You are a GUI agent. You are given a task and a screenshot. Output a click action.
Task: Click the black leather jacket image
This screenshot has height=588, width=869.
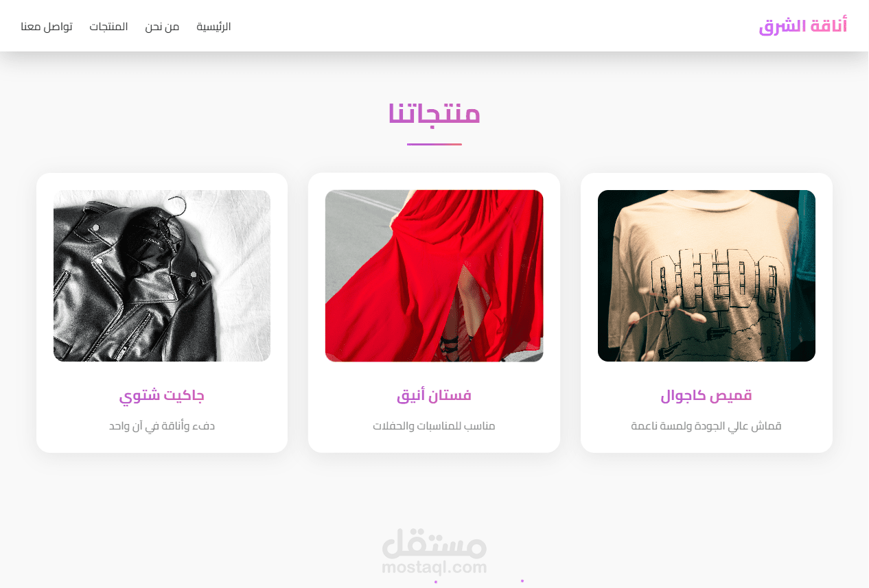coord(162,276)
